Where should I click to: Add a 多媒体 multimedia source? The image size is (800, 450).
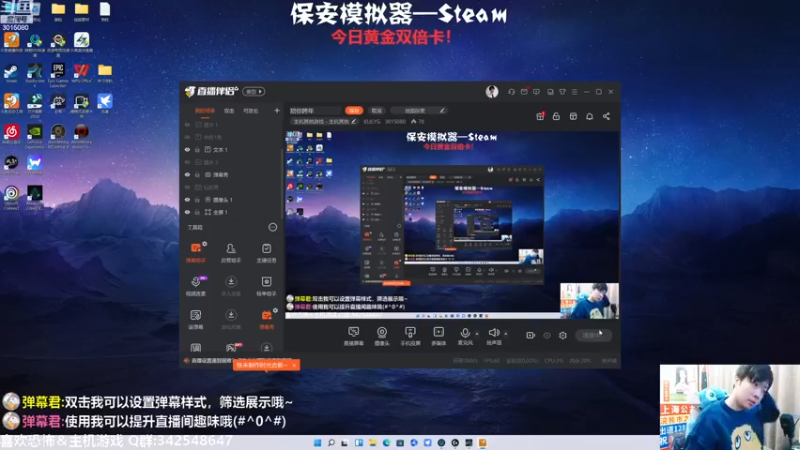(439, 336)
